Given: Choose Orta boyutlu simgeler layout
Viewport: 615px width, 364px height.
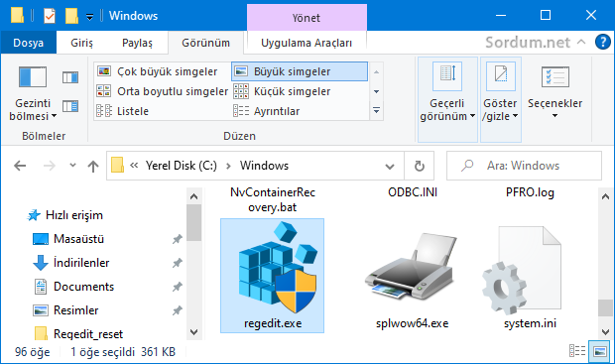Looking at the screenshot, I should coord(162,91).
